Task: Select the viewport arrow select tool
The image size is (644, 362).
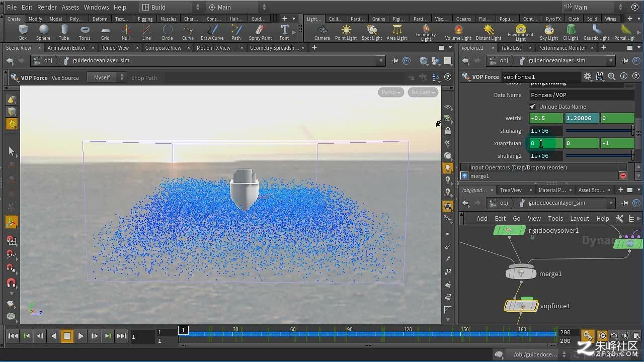Action: pyautogui.click(x=11, y=151)
